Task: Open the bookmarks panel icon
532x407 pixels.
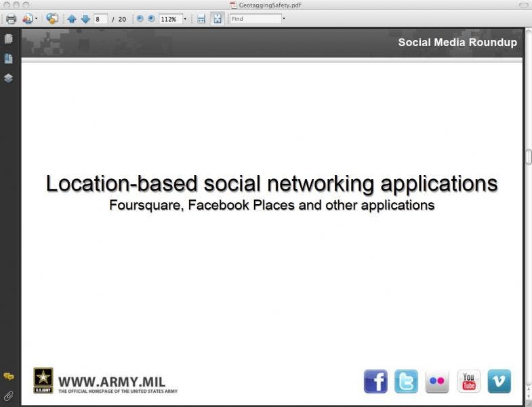Action: click(x=9, y=58)
